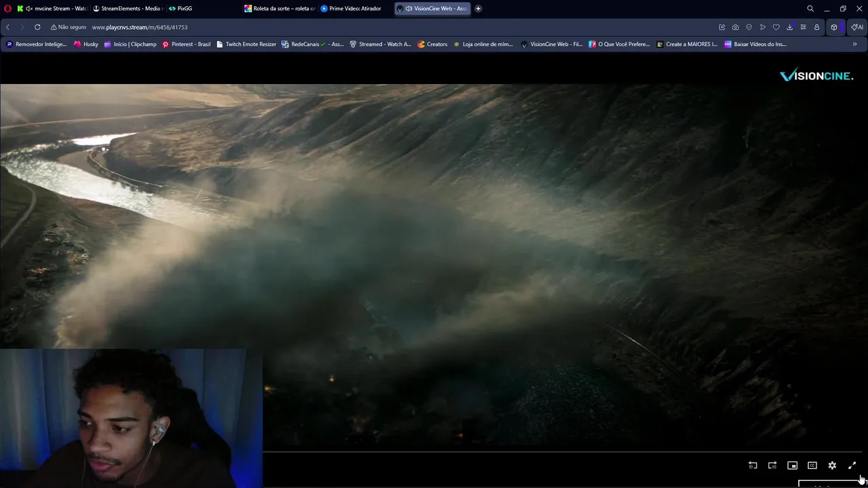Image resolution: width=868 pixels, height=488 pixels.
Task: Open the 'Pinterest - Brasil' bookmark
Action: [x=186, y=44]
